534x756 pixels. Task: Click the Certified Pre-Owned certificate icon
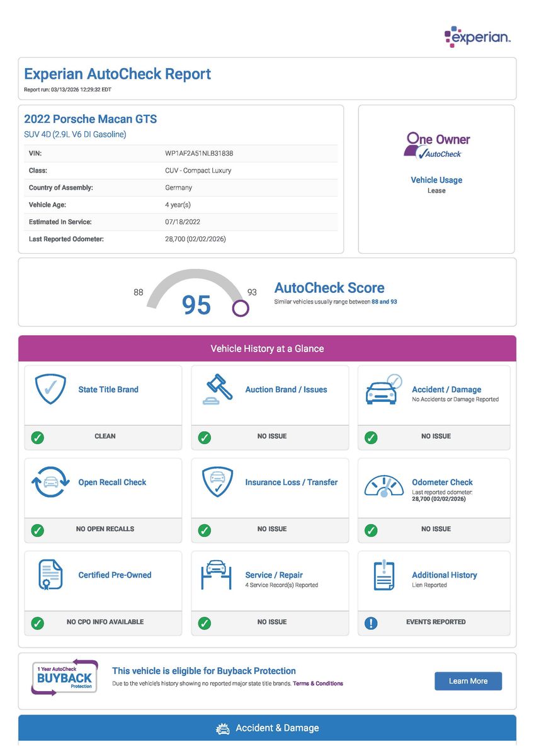point(50,575)
